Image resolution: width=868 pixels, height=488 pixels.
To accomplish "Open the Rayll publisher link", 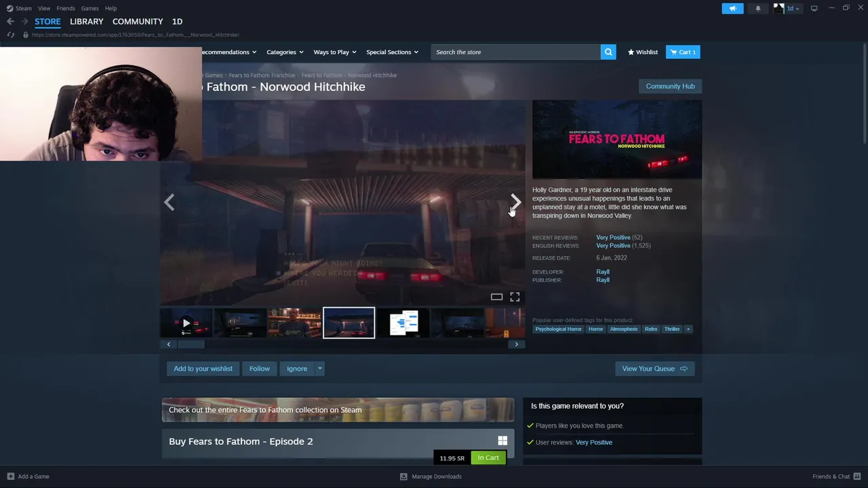I will [603, 280].
